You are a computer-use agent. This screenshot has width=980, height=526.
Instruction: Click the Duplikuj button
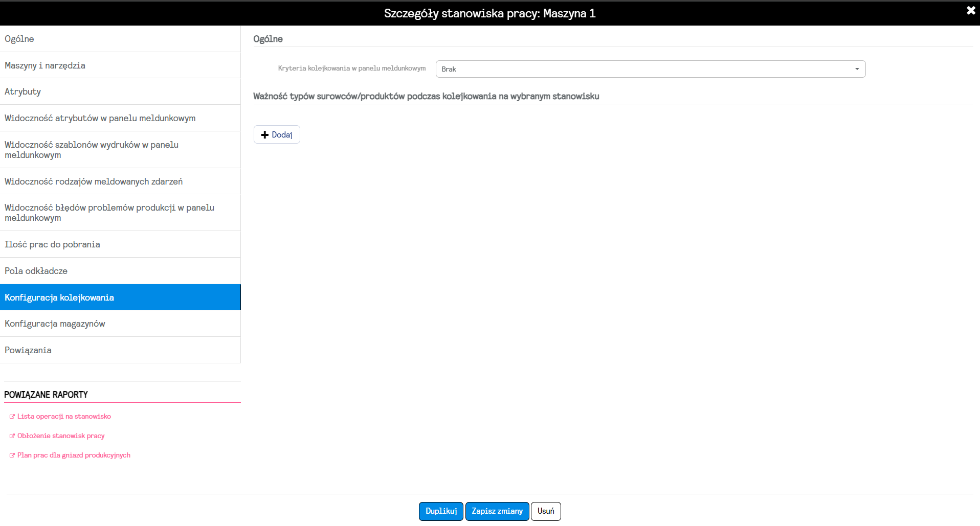[441, 511]
